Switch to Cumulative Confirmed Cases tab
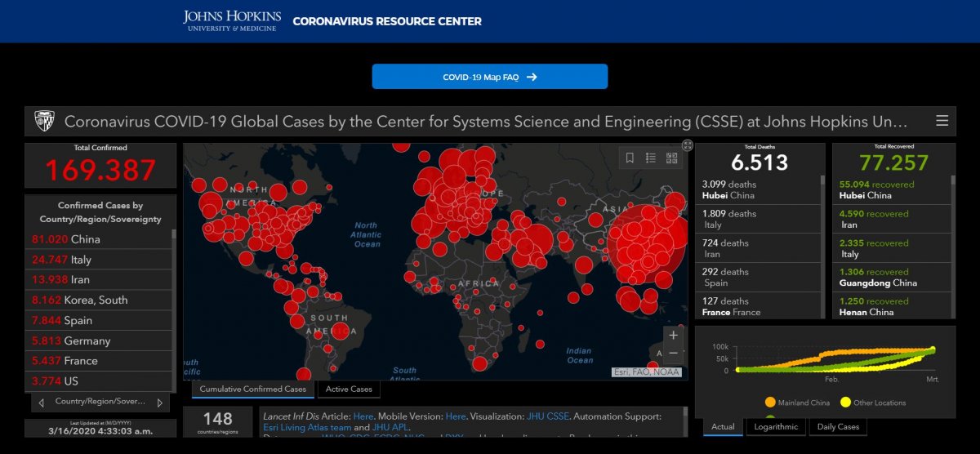 click(253, 389)
